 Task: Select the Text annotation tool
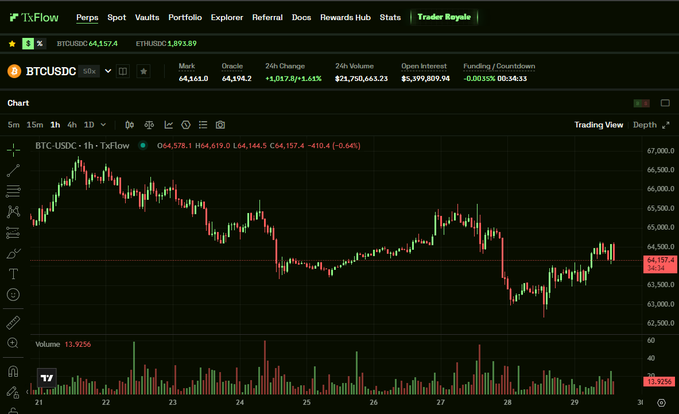click(x=13, y=274)
